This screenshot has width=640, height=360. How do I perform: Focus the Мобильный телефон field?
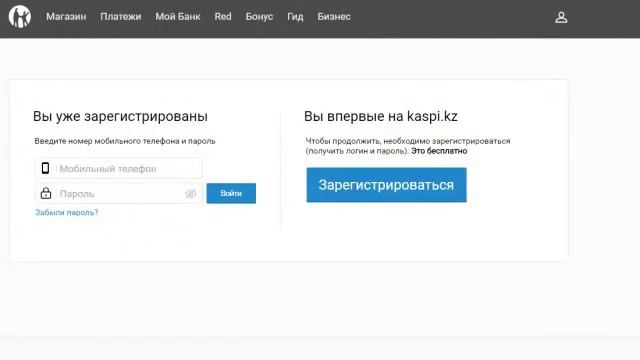119,168
